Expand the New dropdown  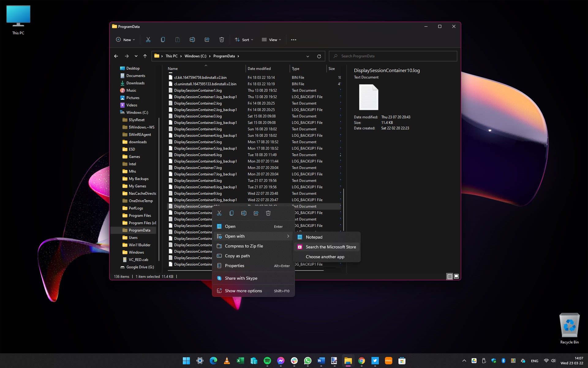coord(125,40)
